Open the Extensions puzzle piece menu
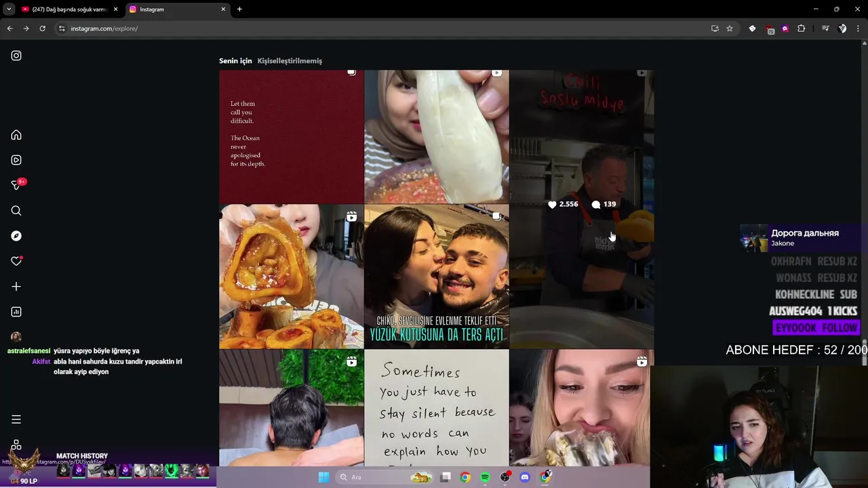This screenshot has width=868, height=488. (x=802, y=28)
